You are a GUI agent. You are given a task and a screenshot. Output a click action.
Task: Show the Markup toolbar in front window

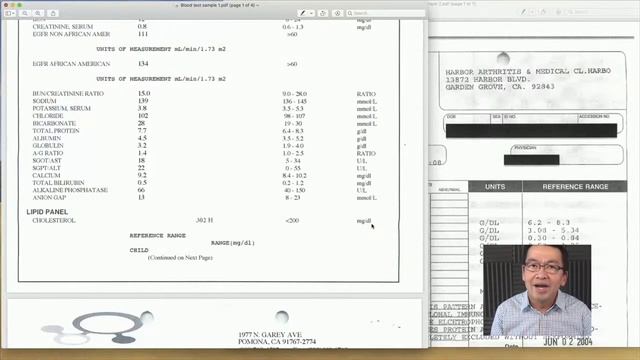click(x=338, y=13)
